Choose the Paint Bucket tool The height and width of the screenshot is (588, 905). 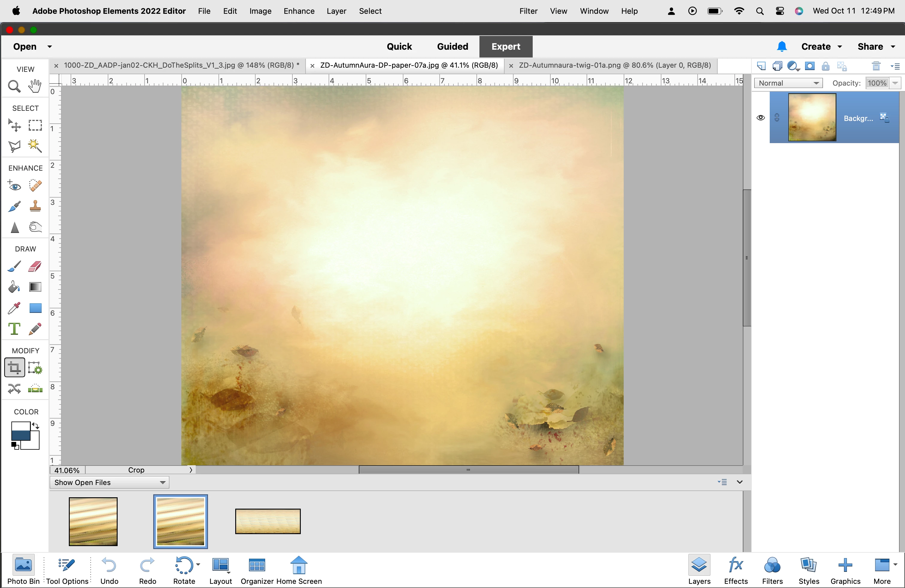click(x=14, y=287)
